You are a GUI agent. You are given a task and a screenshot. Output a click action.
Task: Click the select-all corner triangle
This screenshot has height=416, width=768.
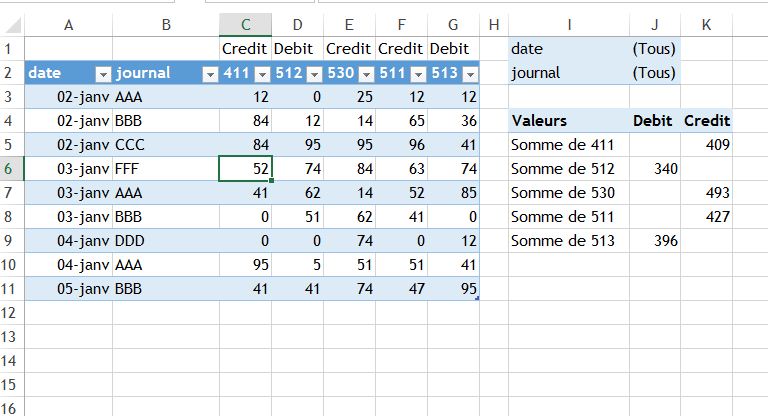[13, 25]
